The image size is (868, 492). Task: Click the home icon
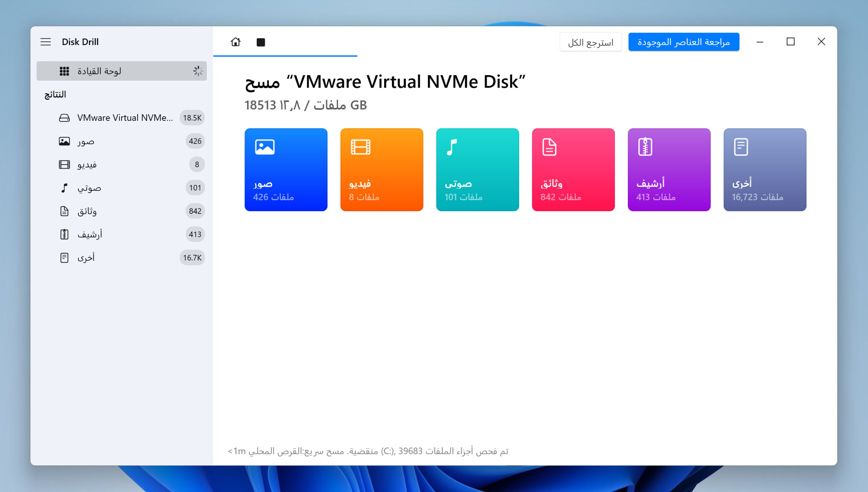point(235,42)
